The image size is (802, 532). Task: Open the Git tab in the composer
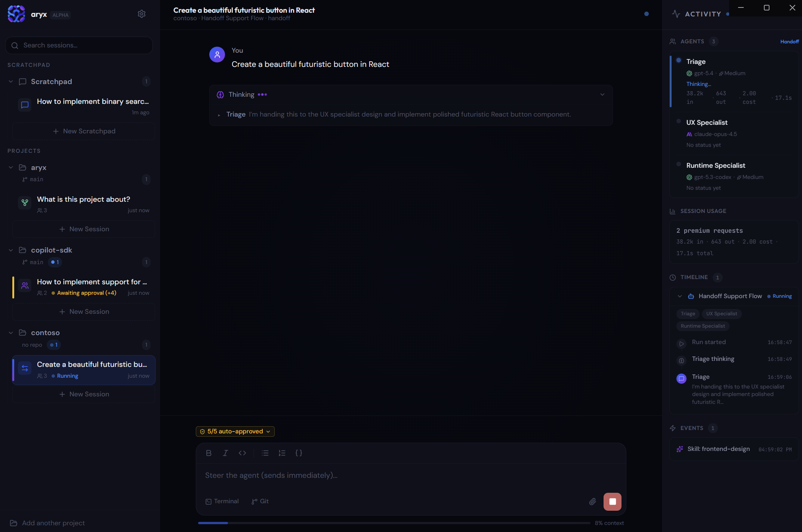(260, 501)
